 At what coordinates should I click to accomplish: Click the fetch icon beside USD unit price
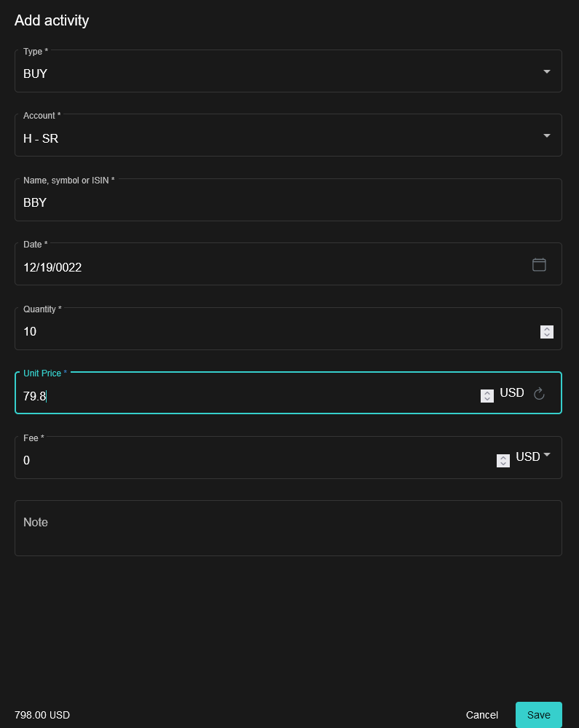[539, 394]
